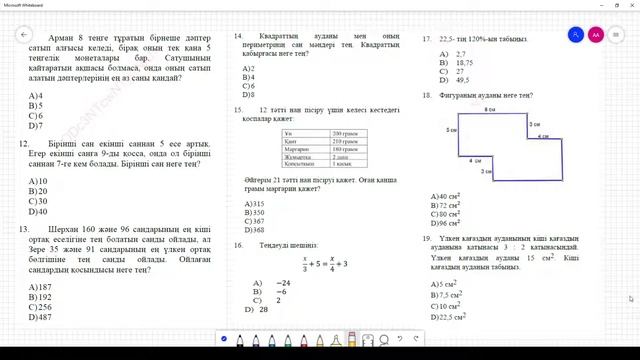Viewport: 640px width, 360px height.
Task: Click answer "D)40" in question 12
Action: click(38, 211)
